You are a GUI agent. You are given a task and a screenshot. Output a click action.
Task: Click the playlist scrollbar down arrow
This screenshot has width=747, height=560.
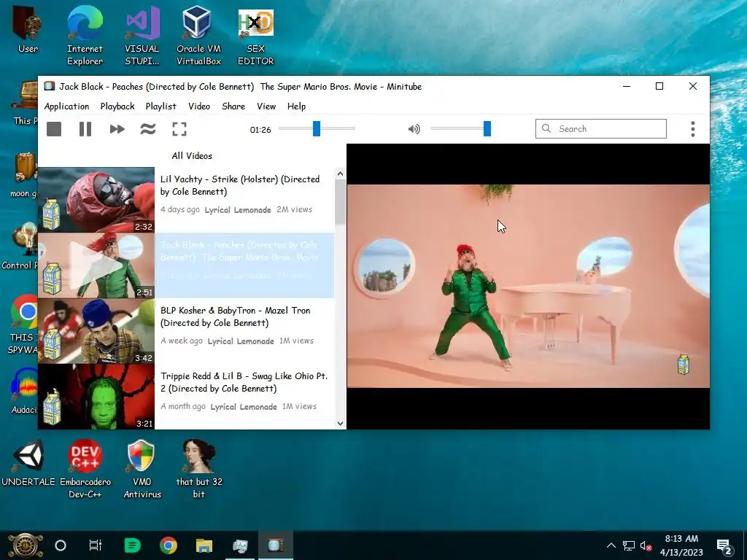[x=340, y=424]
